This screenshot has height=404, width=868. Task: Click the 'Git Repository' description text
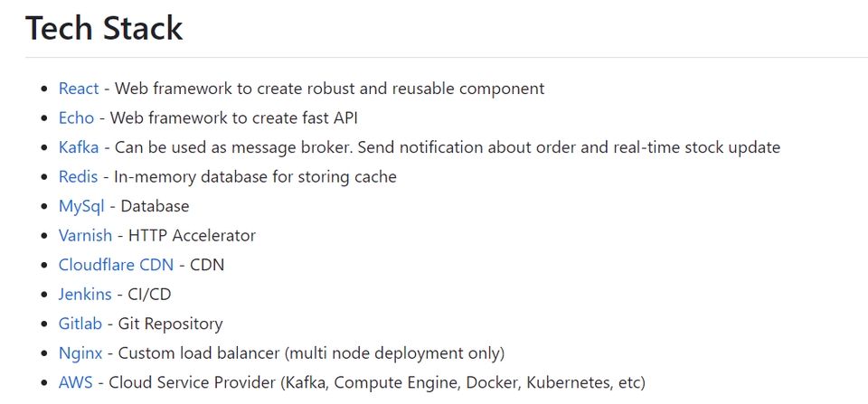[x=170, y=324]
